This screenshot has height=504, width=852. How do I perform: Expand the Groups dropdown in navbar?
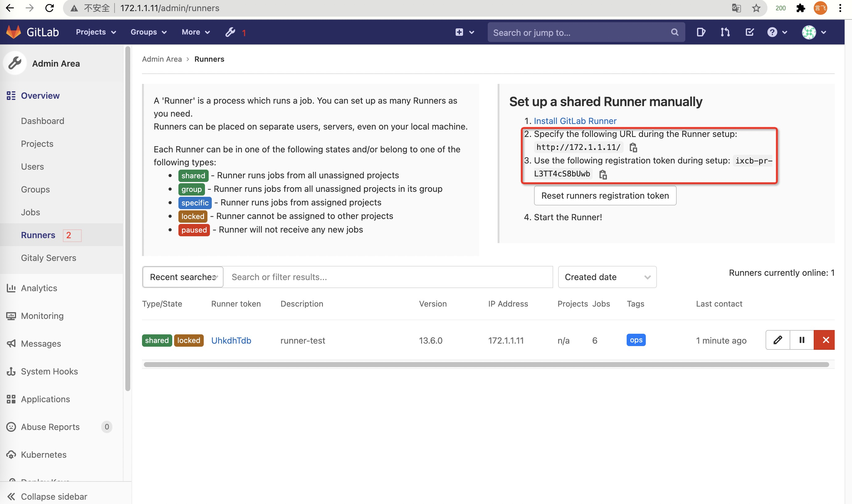click(x=148, y=32)
